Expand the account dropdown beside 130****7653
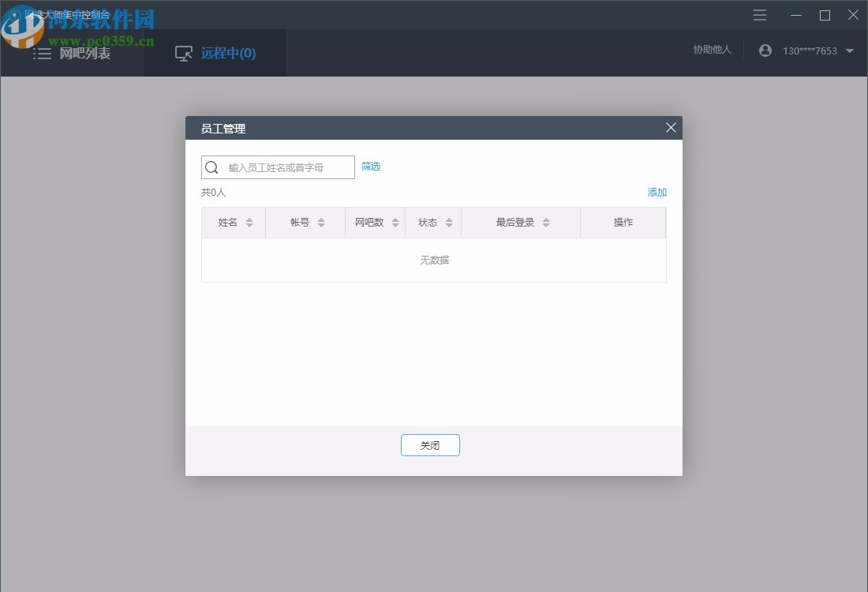The image size is (868, 592). [x=851, y=50]
